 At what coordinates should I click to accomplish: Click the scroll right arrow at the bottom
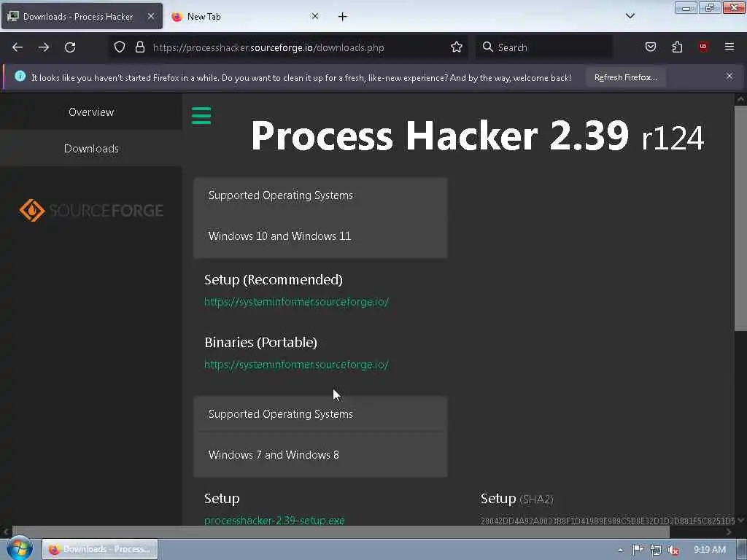point(729,532)
